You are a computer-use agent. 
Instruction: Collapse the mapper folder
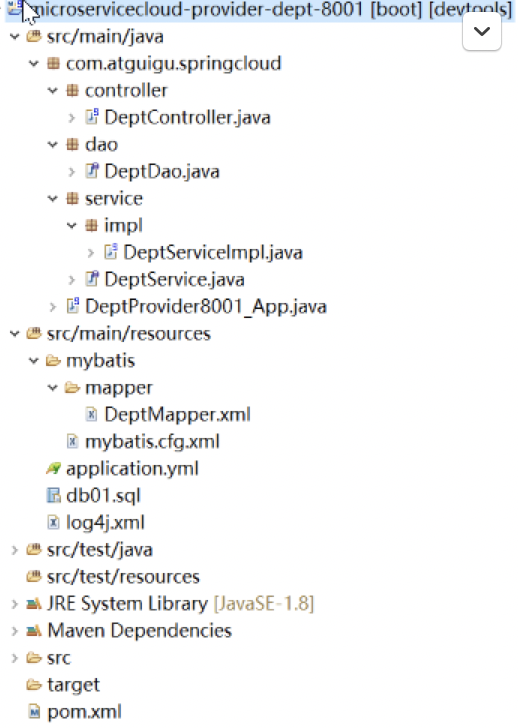[x=53, y=387]
